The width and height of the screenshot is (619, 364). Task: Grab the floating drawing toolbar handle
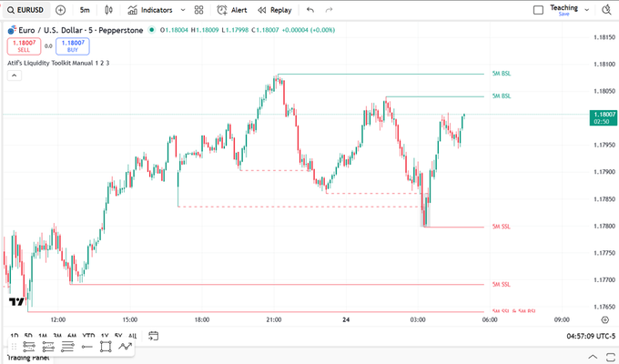(x=15, y=347)
